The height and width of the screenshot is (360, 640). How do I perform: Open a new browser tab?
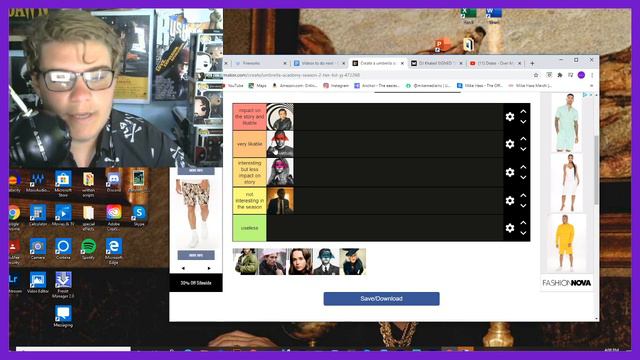point(532,63)
